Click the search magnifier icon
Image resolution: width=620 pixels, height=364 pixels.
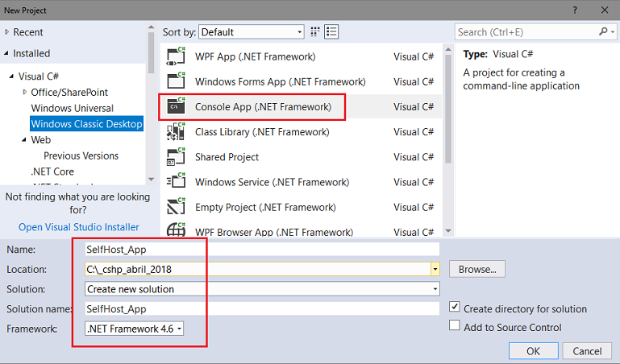[x=603, y=31]
